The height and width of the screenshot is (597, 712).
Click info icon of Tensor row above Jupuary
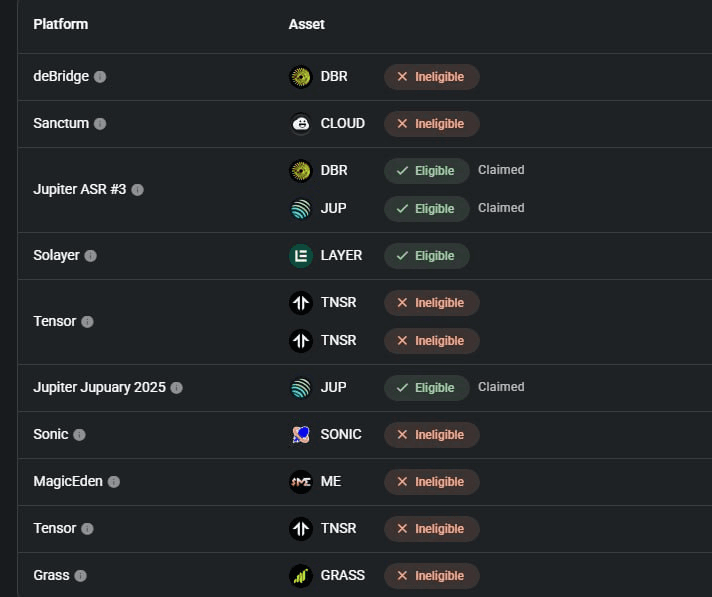coord(88,322)
